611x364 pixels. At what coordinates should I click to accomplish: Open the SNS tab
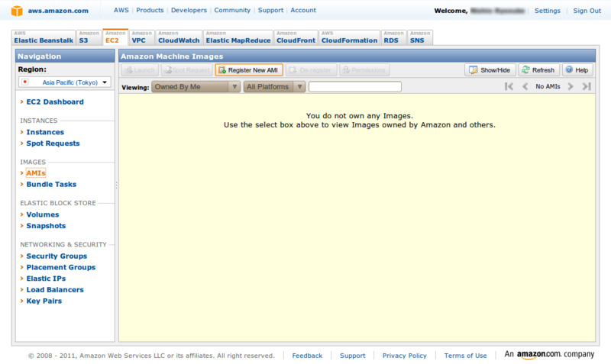point(420,37)
